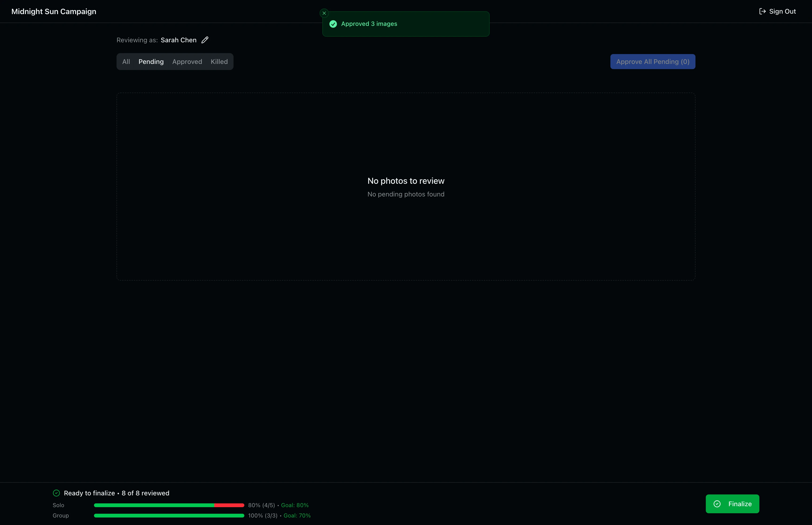Click Sign Out
The image size is (812, 525).
[x=782, y=11]
